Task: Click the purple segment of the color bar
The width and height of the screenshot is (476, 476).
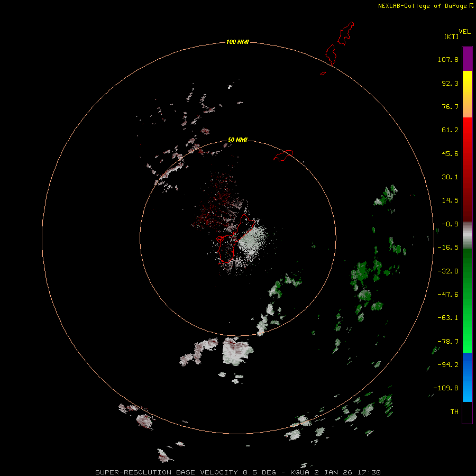Action: 467,59
